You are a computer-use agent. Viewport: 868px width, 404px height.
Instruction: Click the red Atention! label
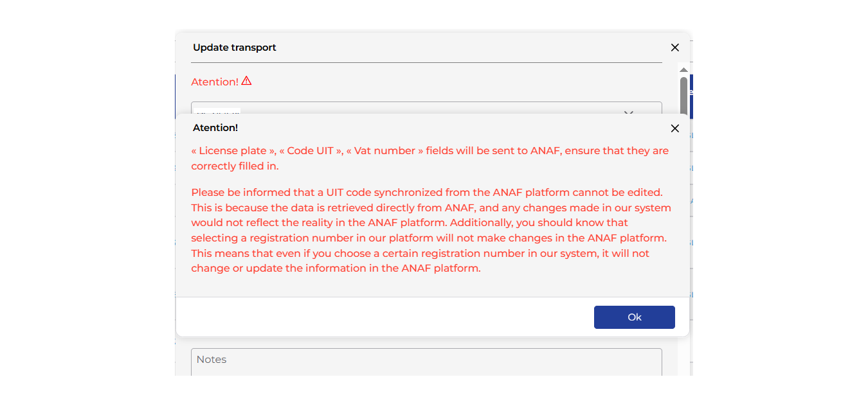point(215,82)
